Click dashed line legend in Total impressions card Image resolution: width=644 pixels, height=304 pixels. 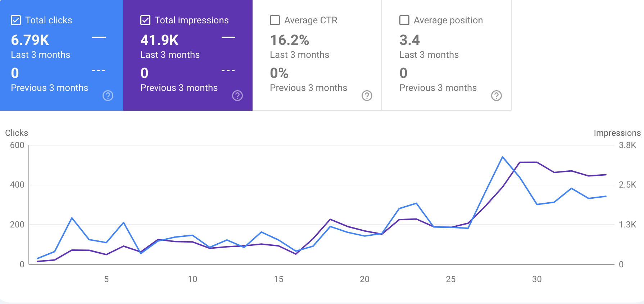click(x=228, y=70)
